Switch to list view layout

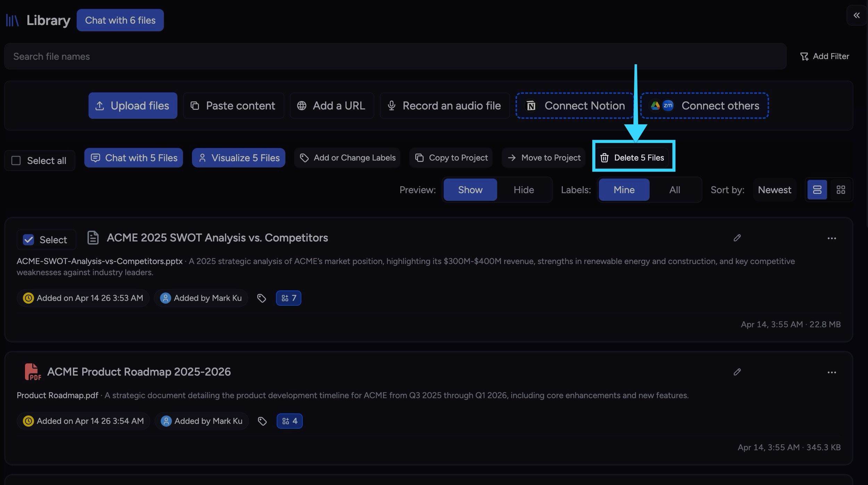point(817,190)
